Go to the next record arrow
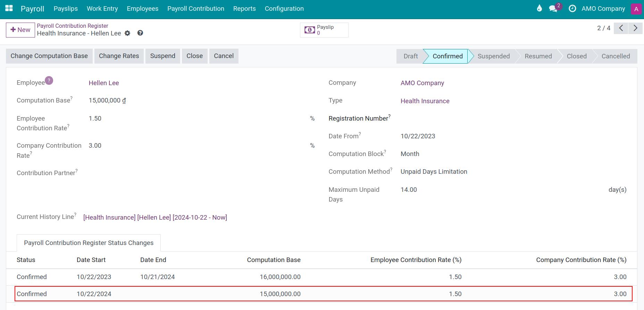644x310 pixels. pyautogui.click(x=635, y=28)
